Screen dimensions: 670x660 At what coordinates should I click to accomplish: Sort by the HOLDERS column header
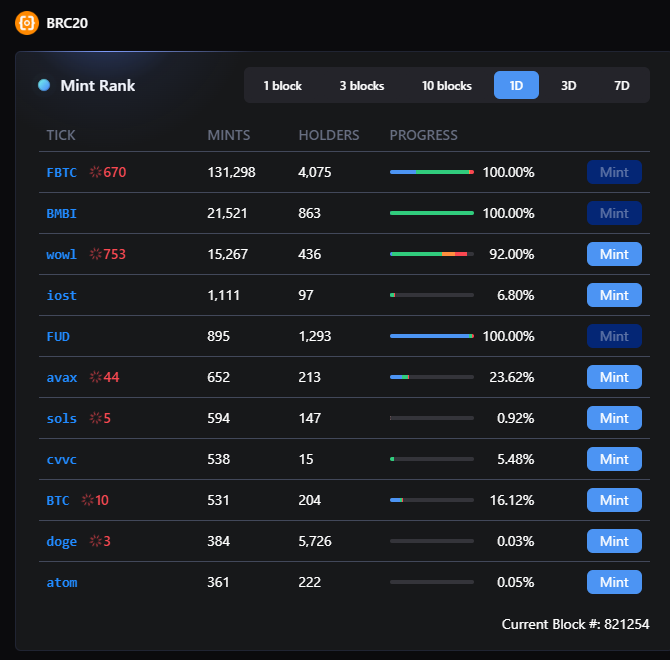(x=328, y=135)
